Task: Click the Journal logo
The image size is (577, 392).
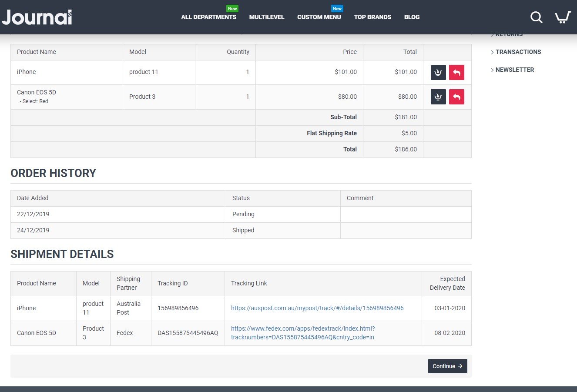Action: pos(37,17)
